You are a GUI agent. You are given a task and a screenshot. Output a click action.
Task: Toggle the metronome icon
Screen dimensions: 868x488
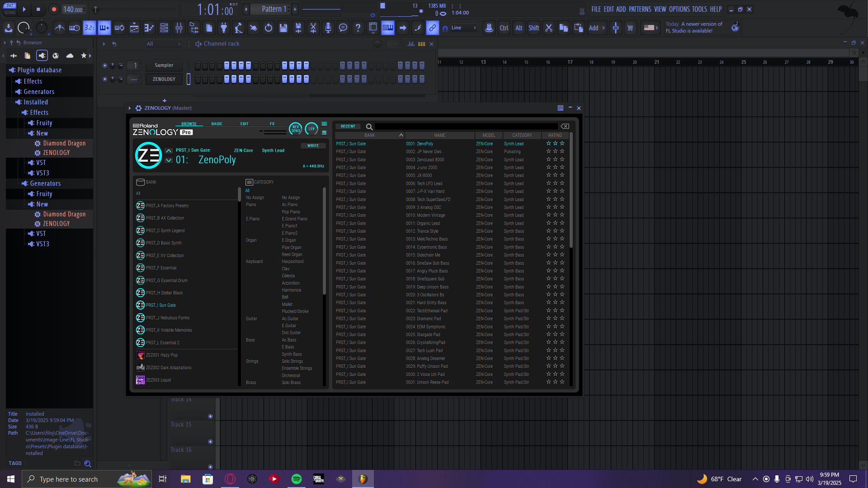pyautogui.click(x=59, y=28)
